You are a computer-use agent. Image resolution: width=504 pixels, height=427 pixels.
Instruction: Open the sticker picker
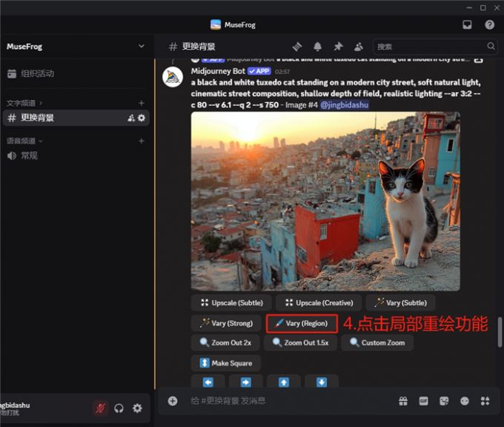(x=444, y=401)
